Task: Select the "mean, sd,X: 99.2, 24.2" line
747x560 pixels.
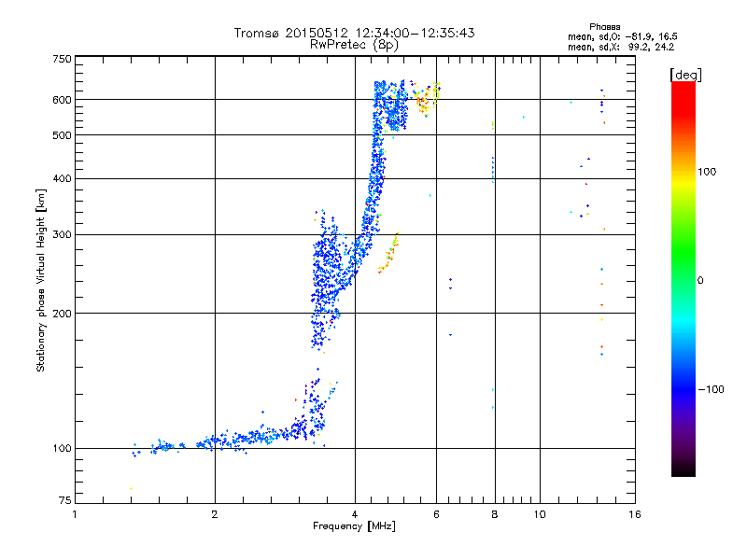Action: tap(621, 47)
